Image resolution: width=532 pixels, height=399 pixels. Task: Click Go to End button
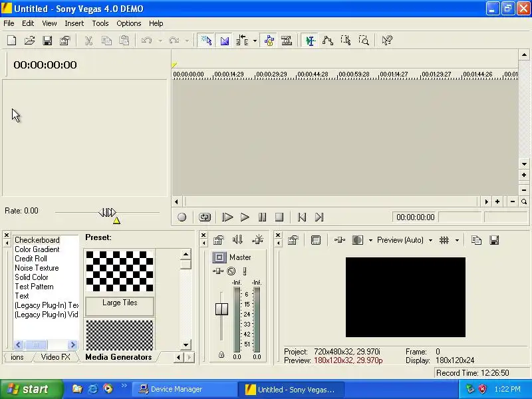pos(319,217)
